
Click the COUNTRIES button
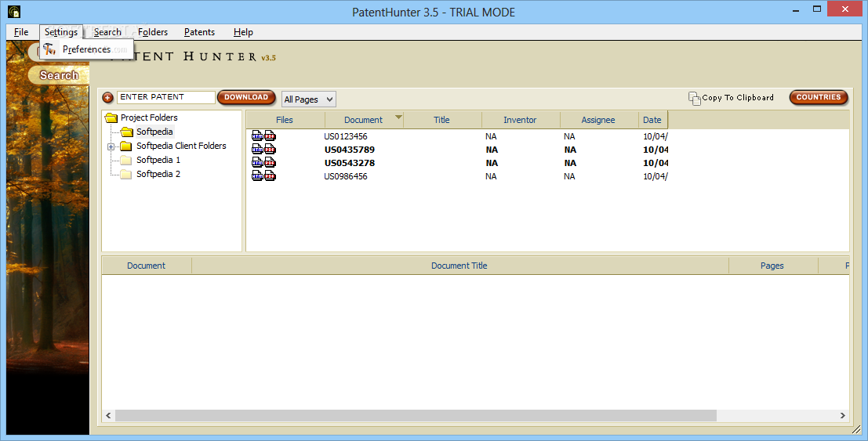819,97
